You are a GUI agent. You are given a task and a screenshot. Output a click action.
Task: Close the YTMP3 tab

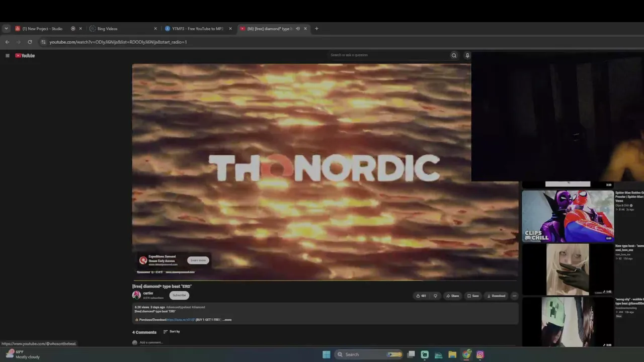click(230, 29)
